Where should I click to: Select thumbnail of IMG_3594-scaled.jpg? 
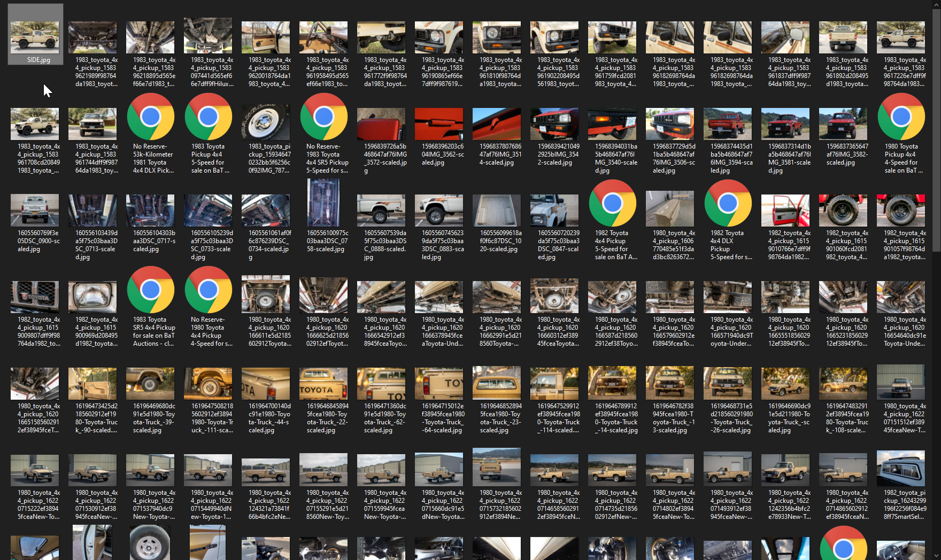tap(728, 124)
